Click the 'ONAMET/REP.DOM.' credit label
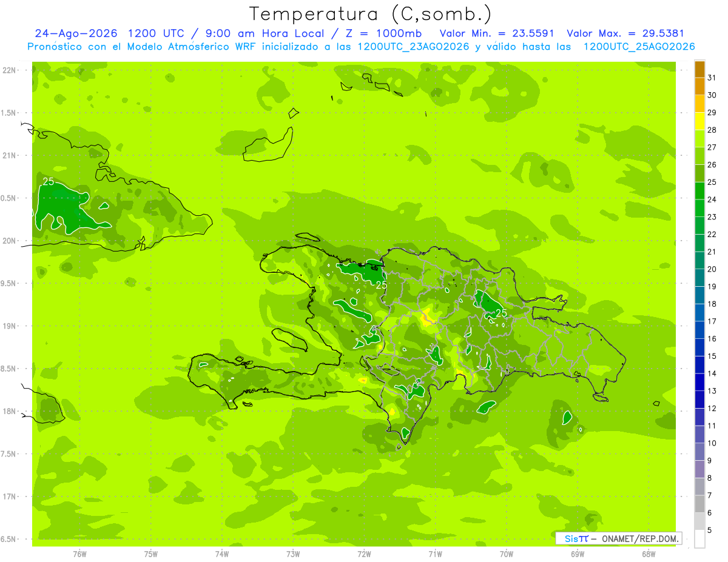 pos(639,538)
